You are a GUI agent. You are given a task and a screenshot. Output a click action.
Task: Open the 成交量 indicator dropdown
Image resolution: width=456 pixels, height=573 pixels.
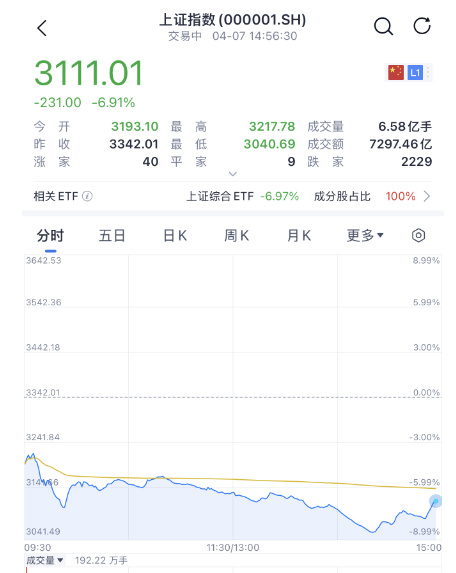pos(45,560)
